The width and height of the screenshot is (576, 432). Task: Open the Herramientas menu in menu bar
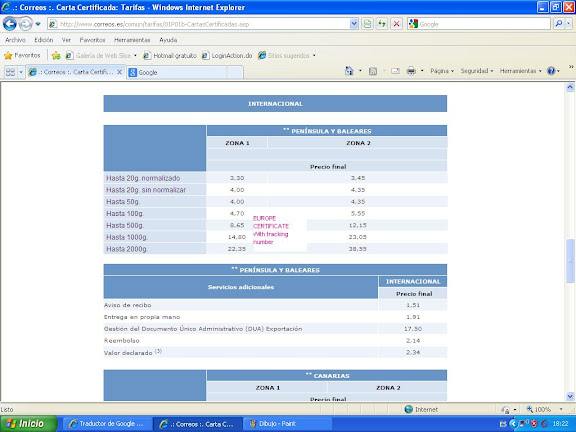(x=132, y=40)
